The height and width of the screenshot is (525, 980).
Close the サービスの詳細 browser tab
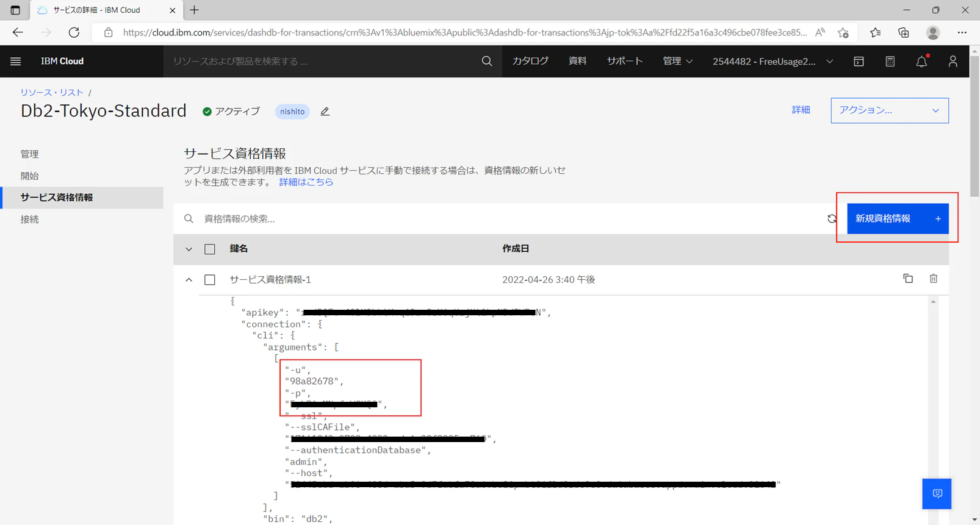(172, 10)
